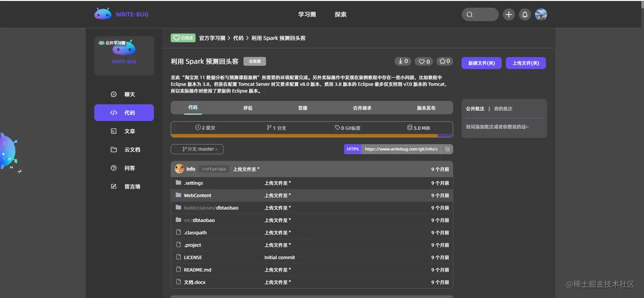
Task: Open the search box in header
Action: [480, 14]
